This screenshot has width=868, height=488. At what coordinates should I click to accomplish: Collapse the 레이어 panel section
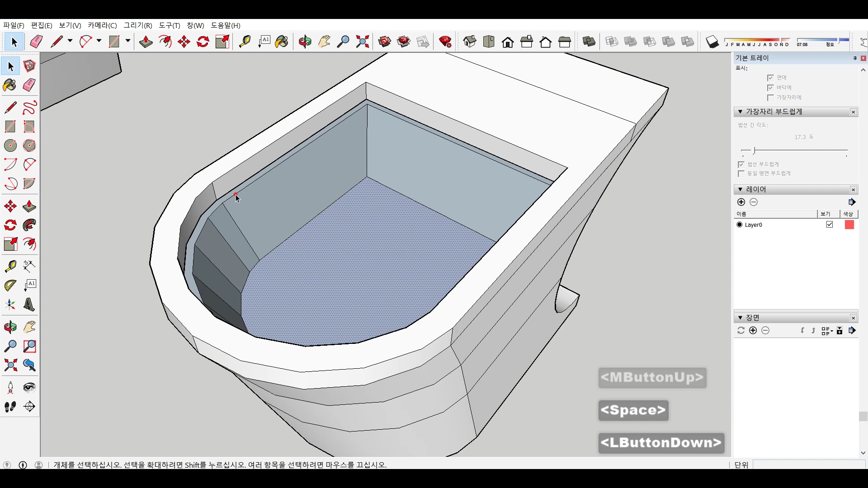pyautogui.click(x=740, y=189)
